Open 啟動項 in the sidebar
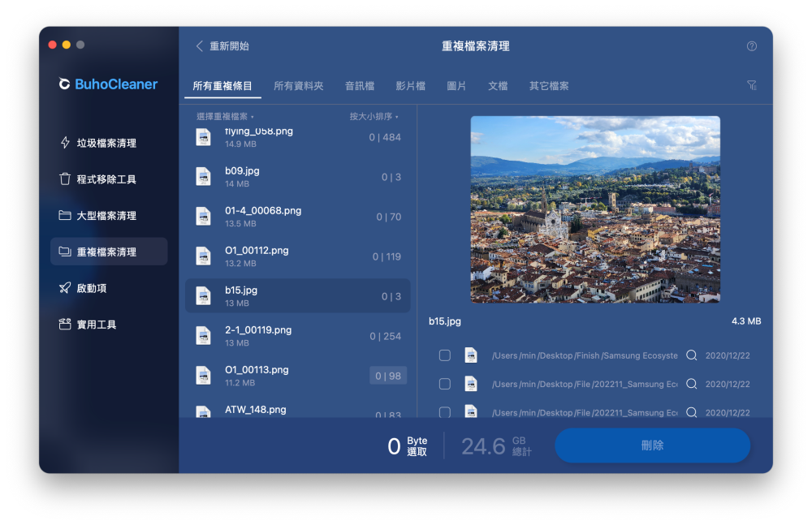Viewport: 812px width, 525px height. tap(109, 288)
